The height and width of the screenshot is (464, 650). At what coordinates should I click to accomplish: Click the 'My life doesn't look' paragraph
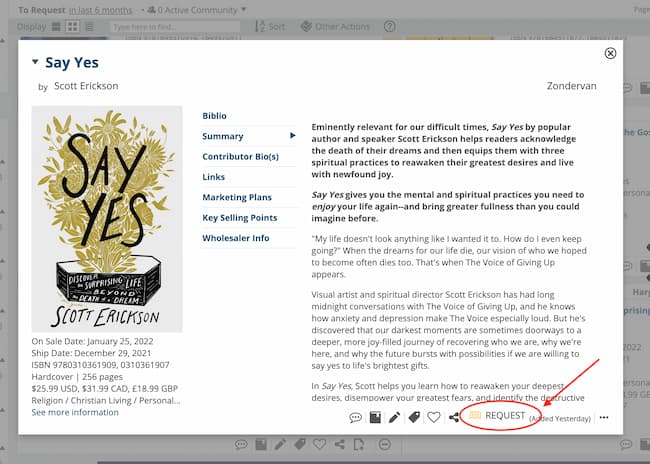pos(449,256)
